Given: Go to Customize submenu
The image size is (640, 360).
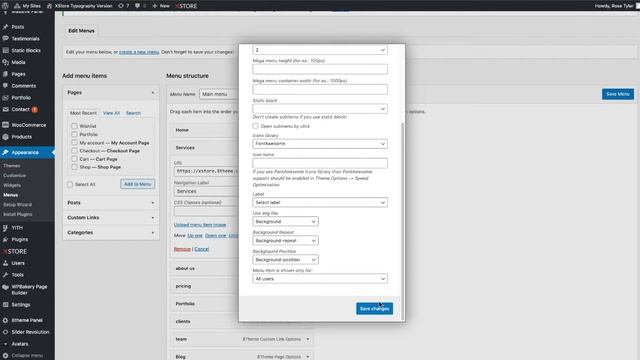Looking at the screenshot, I should [x=14, y=176].
